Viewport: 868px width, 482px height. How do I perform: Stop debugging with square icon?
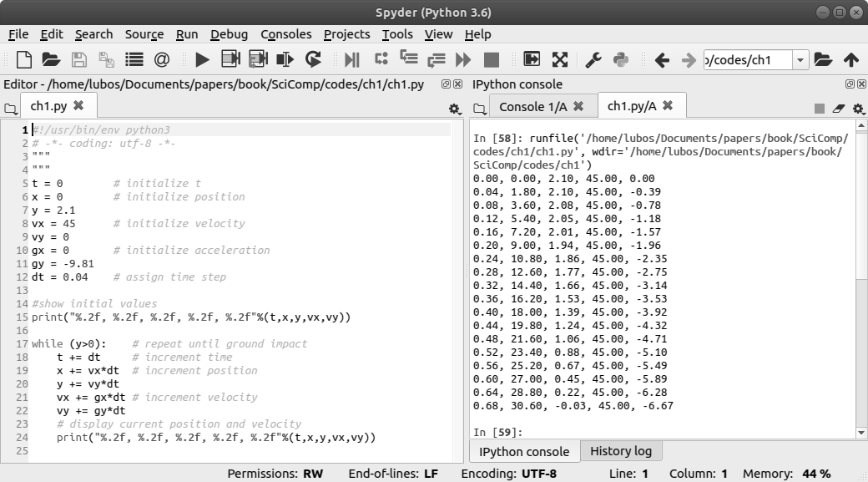click(x=491, y=59)
